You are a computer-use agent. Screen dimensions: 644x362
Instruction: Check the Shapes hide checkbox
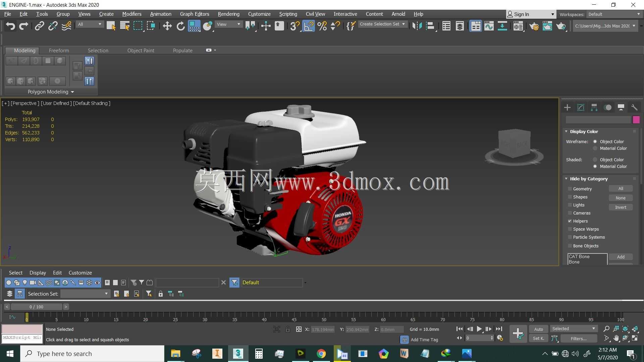click(x=570, y=197)
